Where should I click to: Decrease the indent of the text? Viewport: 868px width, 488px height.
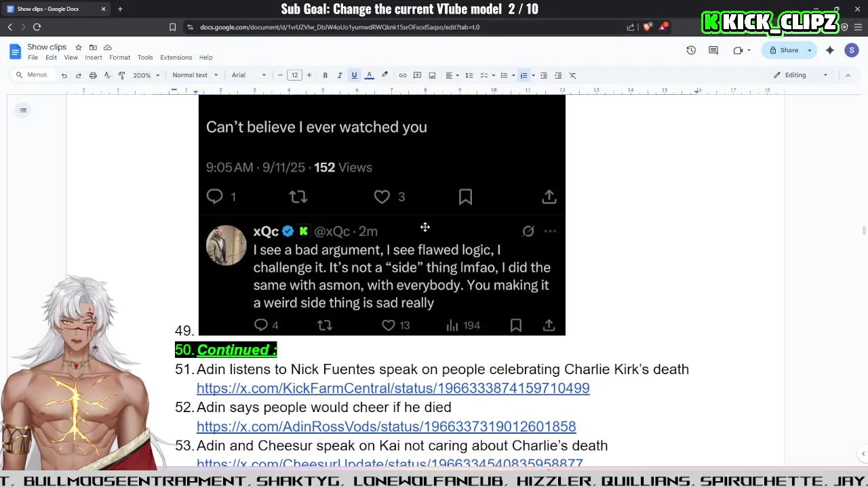(x=543, y=75)
